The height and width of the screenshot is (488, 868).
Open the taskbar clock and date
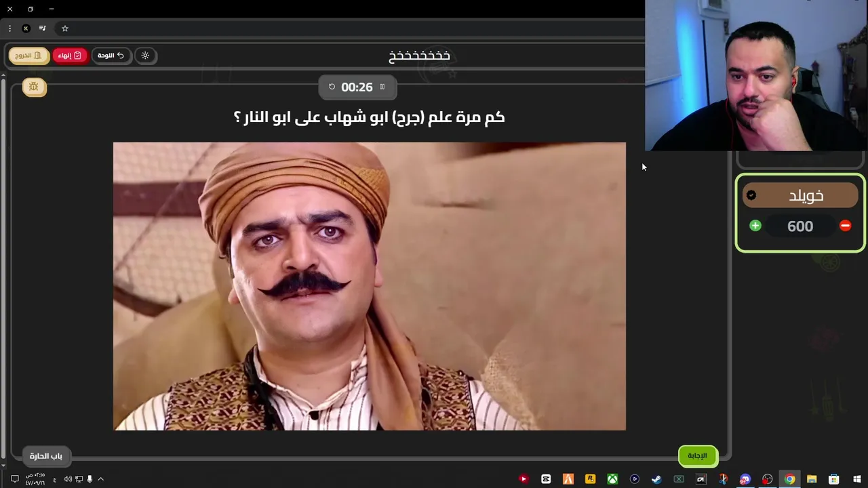click(35, 479)
